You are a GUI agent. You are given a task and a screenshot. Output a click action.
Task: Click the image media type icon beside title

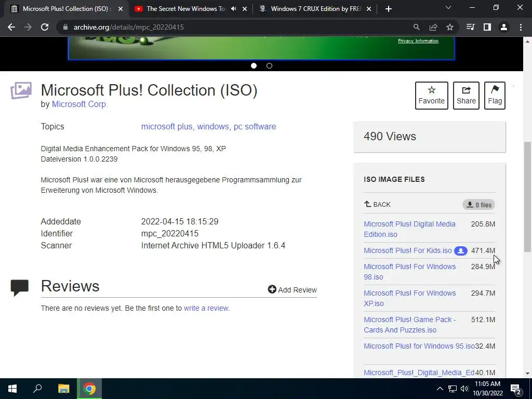(x=21, y=90)
